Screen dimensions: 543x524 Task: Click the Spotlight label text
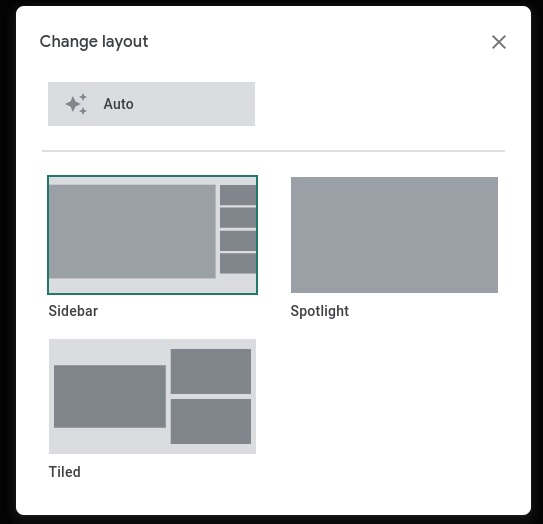[319, 311]
